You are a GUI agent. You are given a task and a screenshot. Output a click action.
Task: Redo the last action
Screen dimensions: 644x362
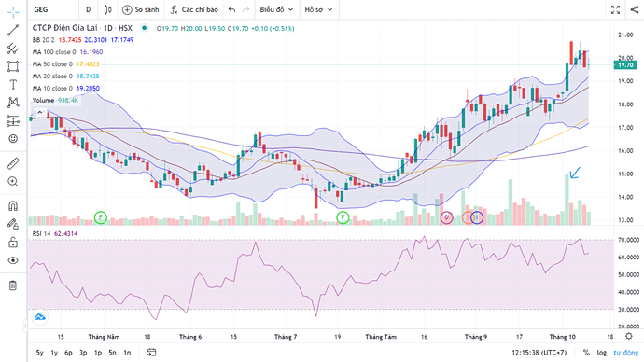[245, 9]
